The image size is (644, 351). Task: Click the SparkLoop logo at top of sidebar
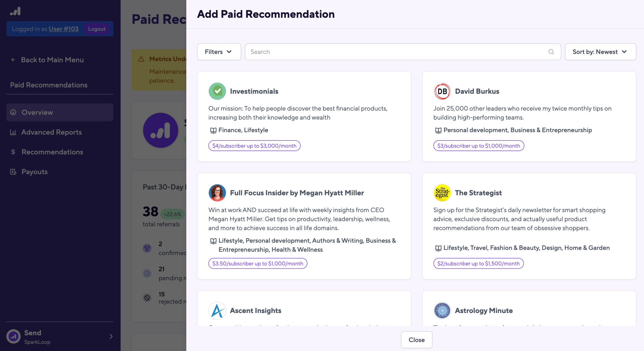(x=15, y=11)
